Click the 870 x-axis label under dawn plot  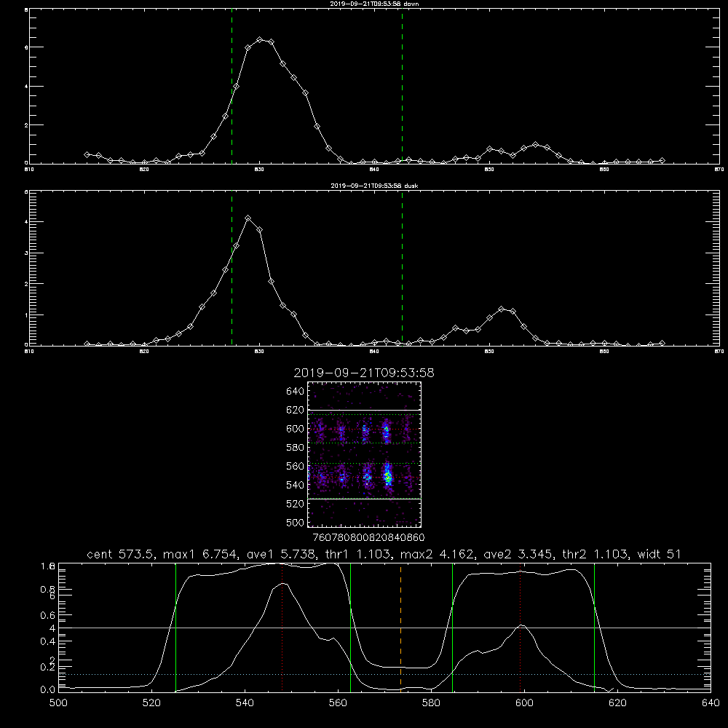click(x=719, y=170)
